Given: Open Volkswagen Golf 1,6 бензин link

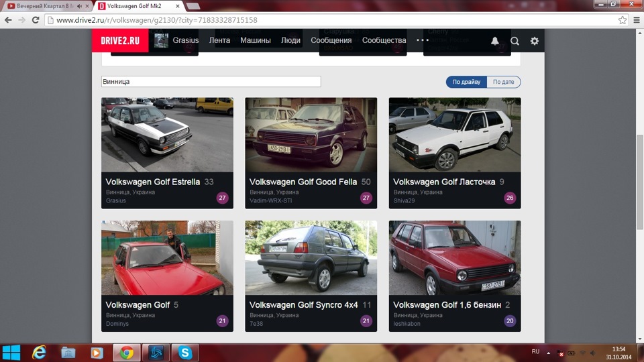Looking at the screenshot, I should pyautogui.click(x=447, y=305).
